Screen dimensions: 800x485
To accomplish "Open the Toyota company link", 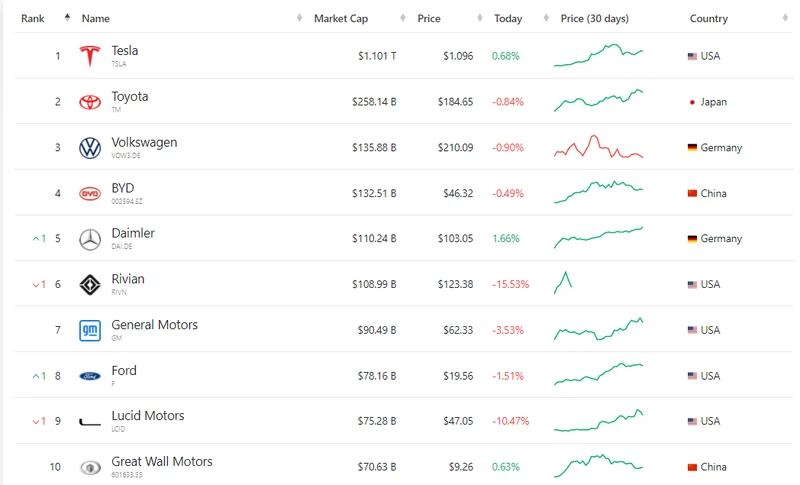I will tap(130, 96).
